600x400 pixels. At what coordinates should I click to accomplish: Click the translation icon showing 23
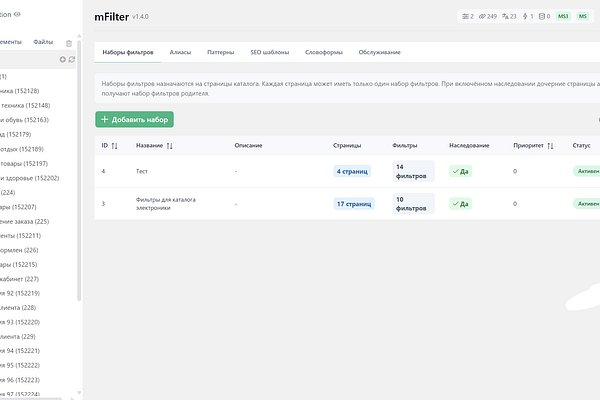(x=509, y=16)
